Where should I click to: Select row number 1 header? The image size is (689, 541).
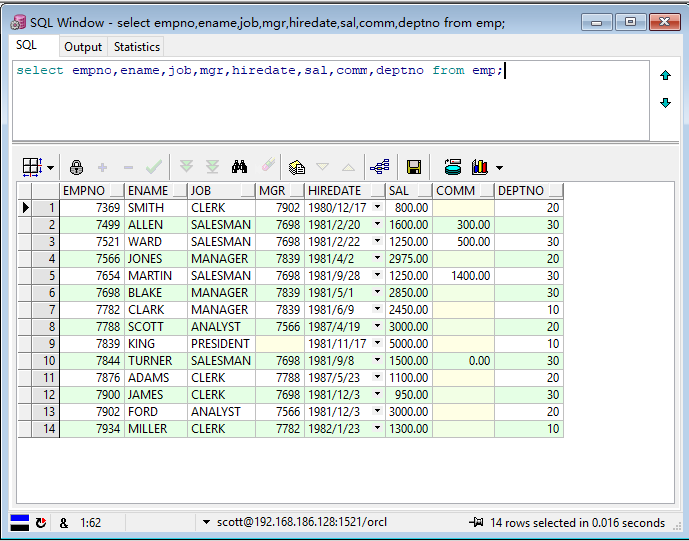[46, 208]
